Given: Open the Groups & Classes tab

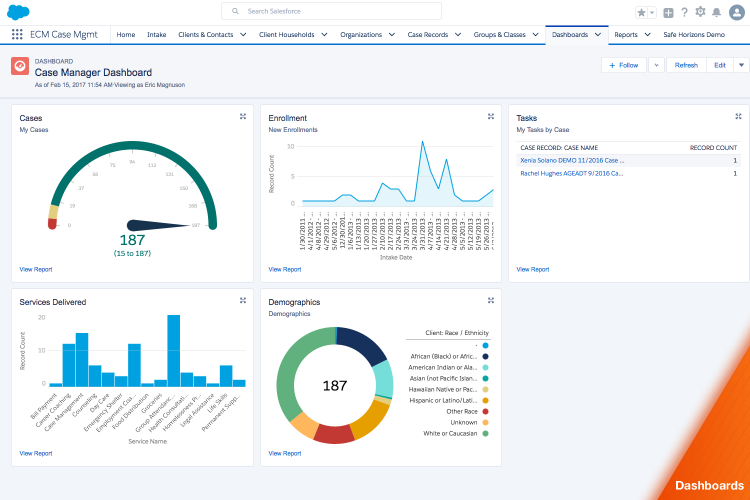Looking at the screenshot, I should pos(499,34).
